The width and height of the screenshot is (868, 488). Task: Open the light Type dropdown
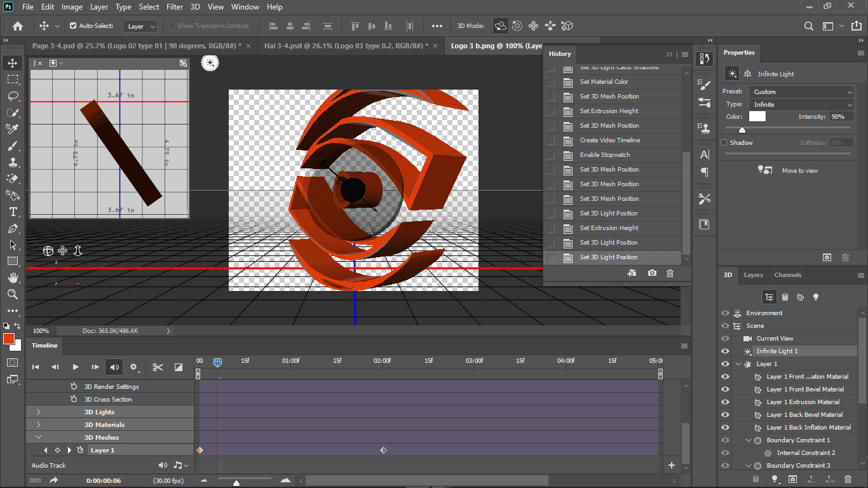[802, 104]
